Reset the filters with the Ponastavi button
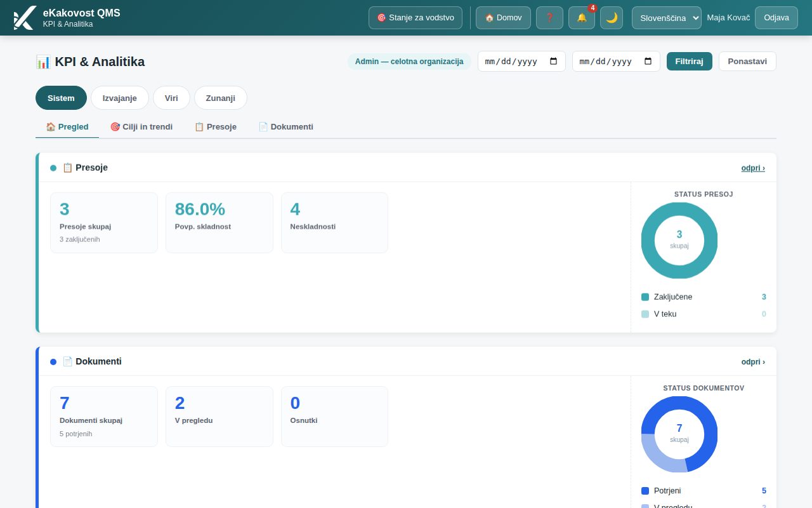The height and width of the screenshot is (508, 812). coord(747,62)
